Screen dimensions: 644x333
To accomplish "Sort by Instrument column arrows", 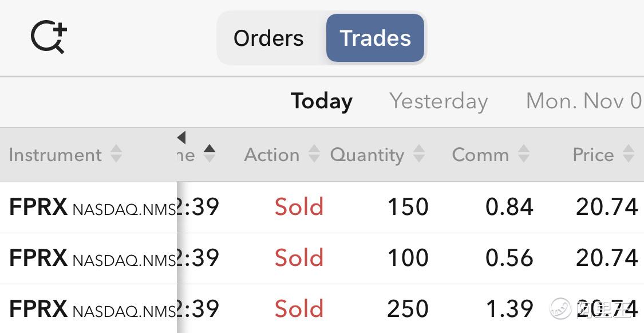I will point(116,154).
